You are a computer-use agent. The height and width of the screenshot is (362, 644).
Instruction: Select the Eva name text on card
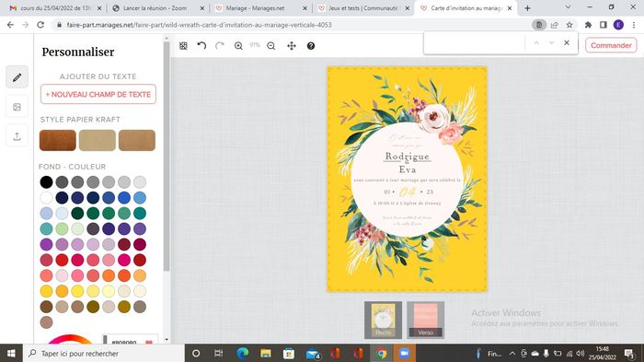[x=408, y=169]
